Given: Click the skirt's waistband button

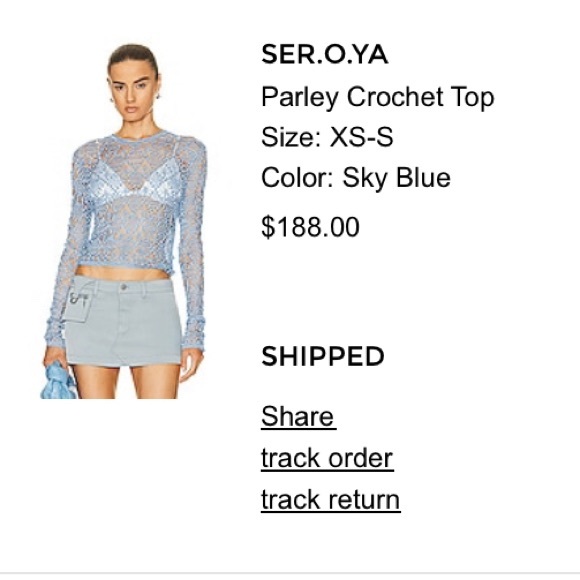Looking at the screenshot, I should click(x=124, y=287).
